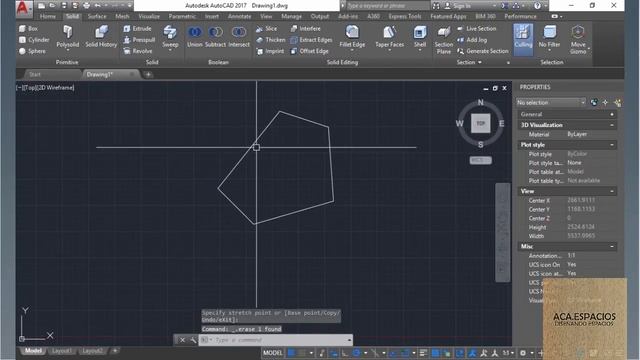Viewport: 640px width, 360px height.
Task: Open the Express Tools tab
Action: (x=404, y=16)
